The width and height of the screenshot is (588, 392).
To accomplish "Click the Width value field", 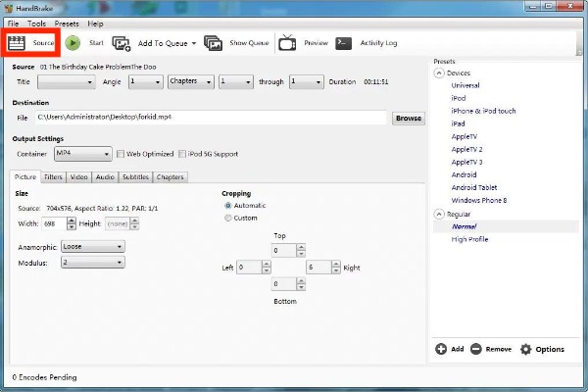I will click(x=54, y=224).
